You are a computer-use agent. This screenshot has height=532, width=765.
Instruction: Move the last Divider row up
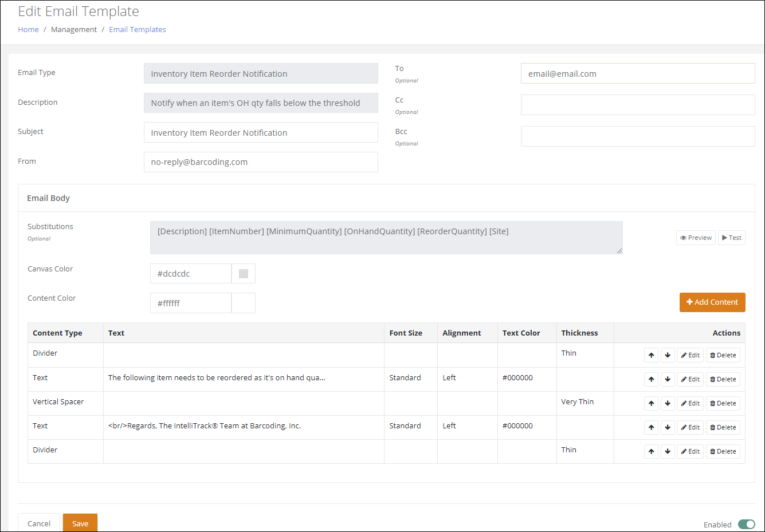[x=652, y=451]
